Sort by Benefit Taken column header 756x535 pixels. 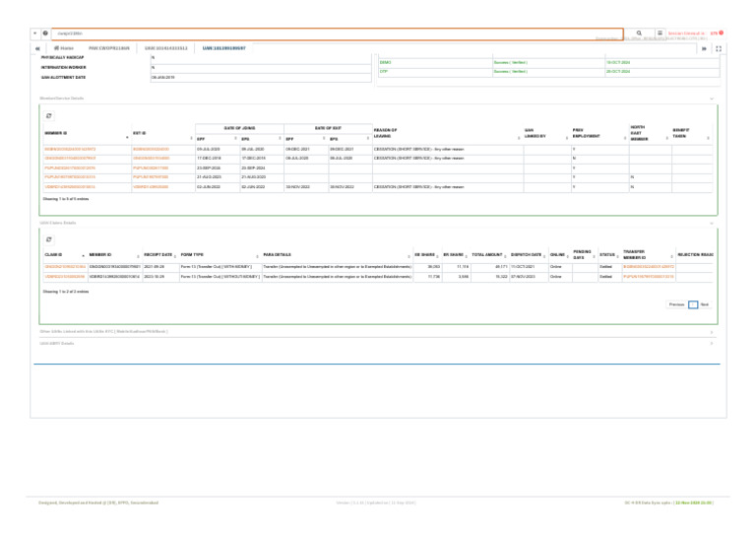coord(691,133)
